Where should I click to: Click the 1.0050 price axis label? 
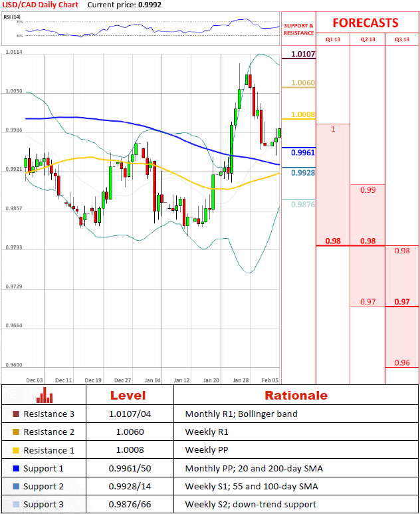14,91
